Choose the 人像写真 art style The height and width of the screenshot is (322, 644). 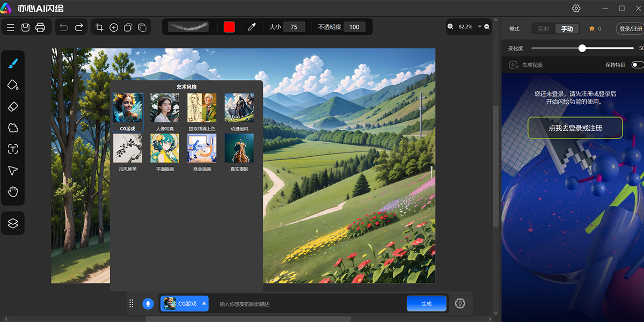pos(165,112)
